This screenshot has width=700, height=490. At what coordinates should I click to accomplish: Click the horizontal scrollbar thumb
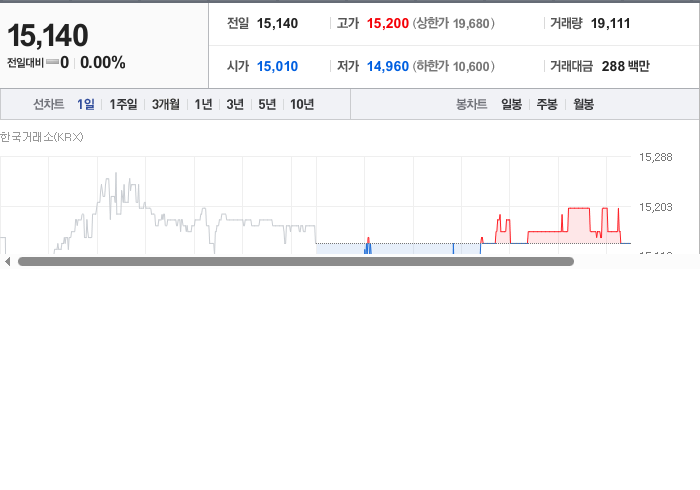click(x=296, y=262)
